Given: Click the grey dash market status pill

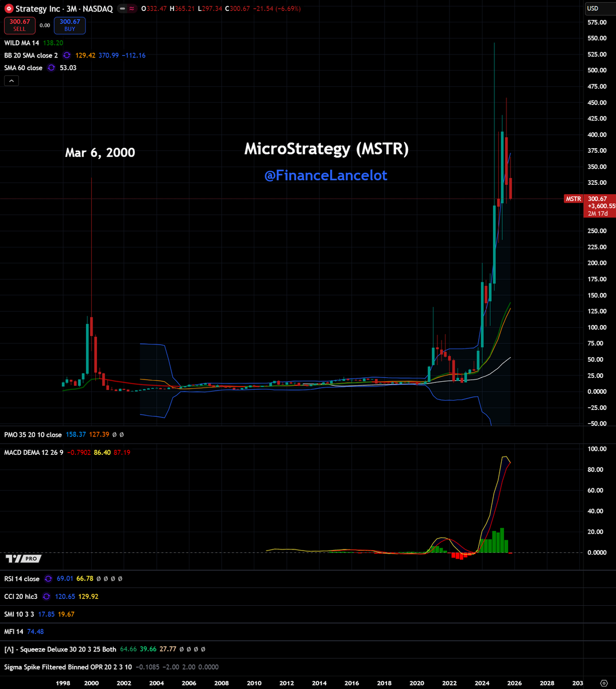Looking at the screenshot, I should [122, 9].
